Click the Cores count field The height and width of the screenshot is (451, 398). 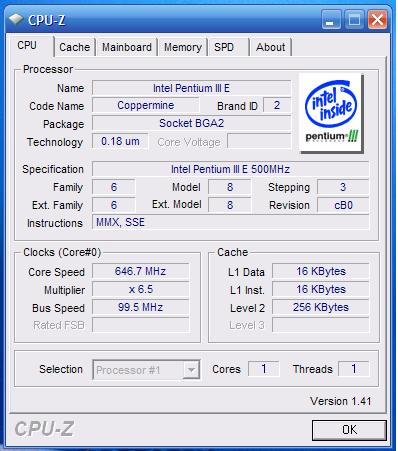(x=263, y=369)
